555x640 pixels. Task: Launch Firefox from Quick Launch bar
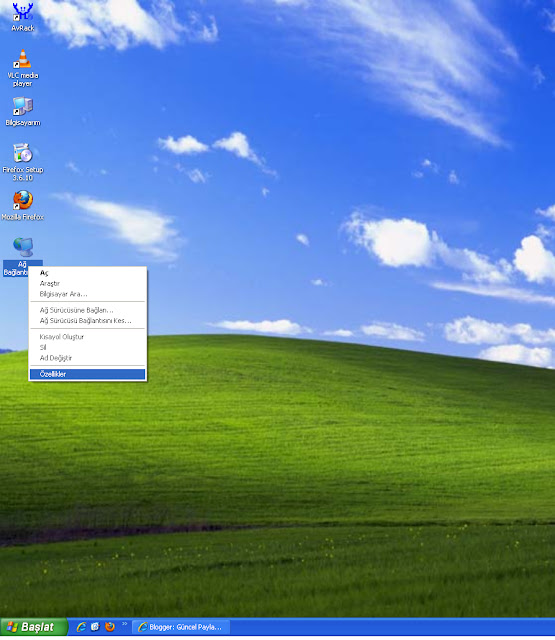pyautogui.click(x=110, y=627)
